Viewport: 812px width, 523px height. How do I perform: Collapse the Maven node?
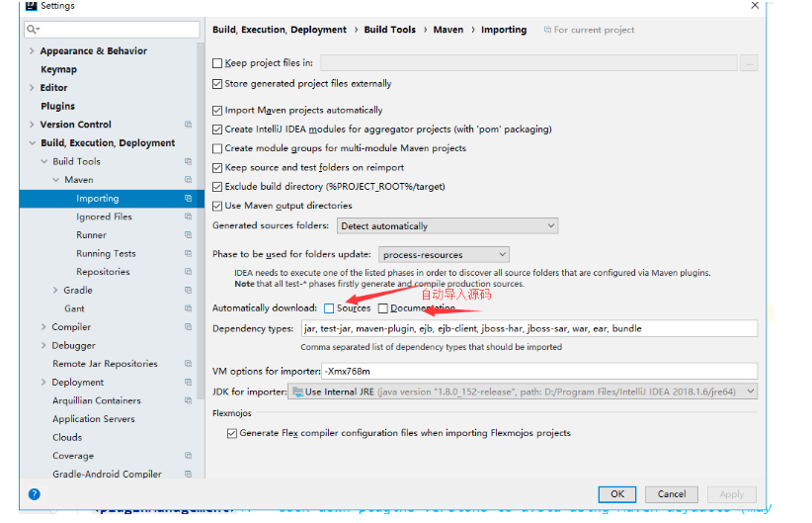click(x=56, y=180)
